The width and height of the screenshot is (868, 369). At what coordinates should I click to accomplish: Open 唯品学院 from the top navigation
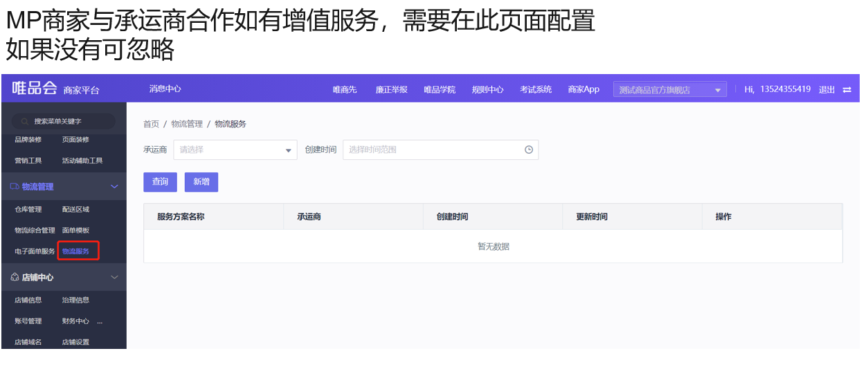pos(440,89)
